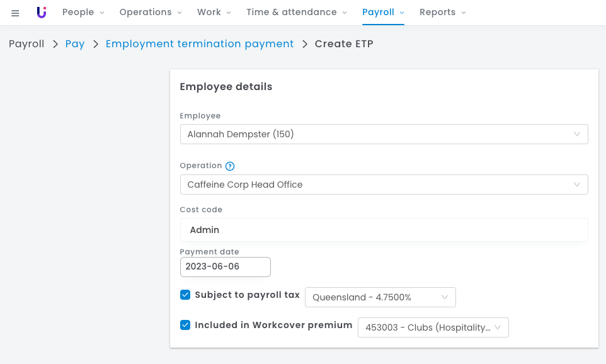This screenshot has width=606, height=364.
Task: Open the Queensland payroll tax rate dropdown
Action: coord(380,297)
